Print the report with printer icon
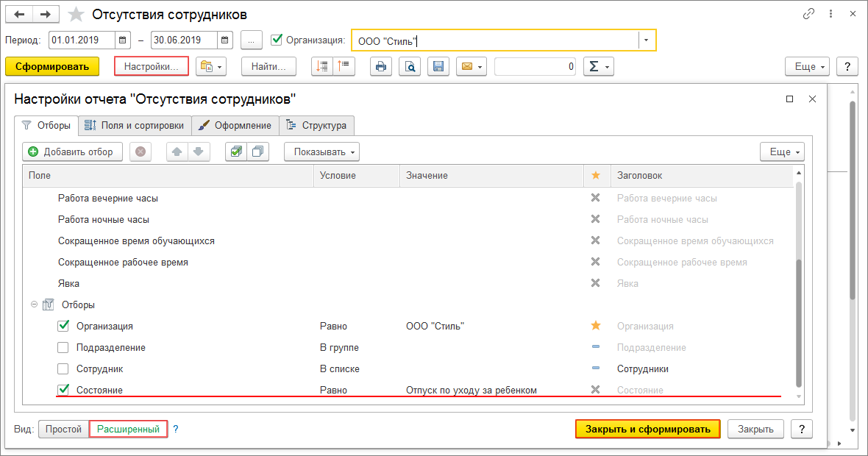The image size is (868, 456). point(381,66)
